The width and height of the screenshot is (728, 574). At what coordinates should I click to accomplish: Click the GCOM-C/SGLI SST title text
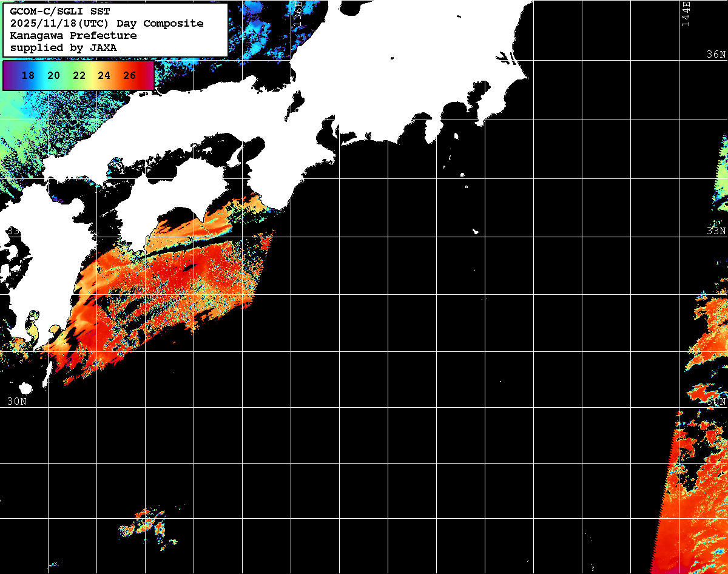pos(60,12)
